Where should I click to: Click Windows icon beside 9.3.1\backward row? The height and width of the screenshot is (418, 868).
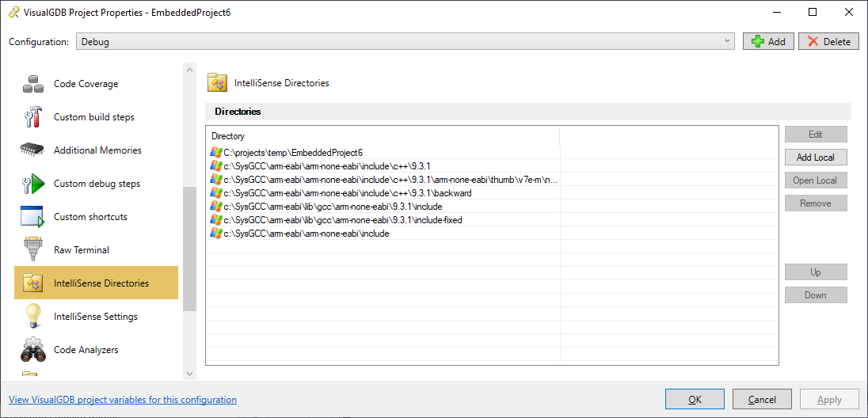click(x=216, y=192)
